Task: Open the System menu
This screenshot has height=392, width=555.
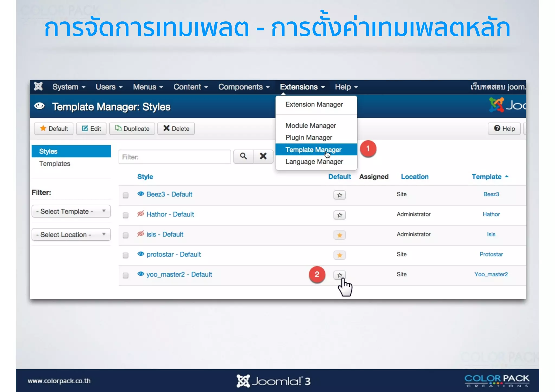Action: point(69,87)
